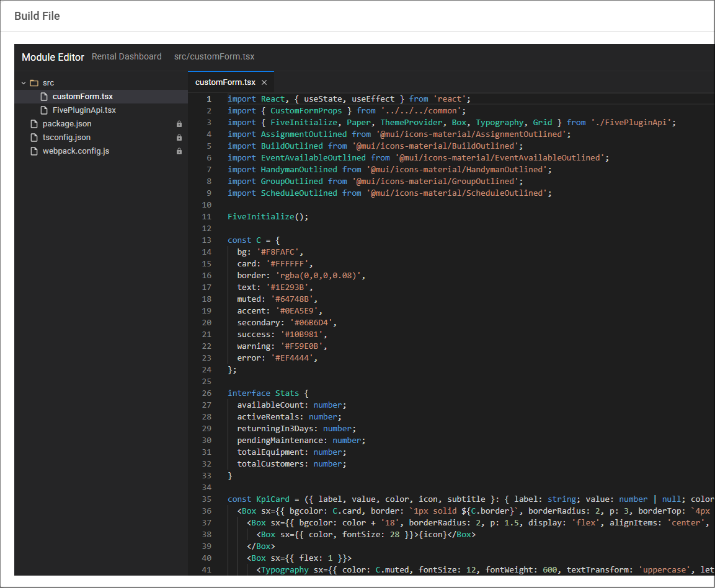Click the lock icon beside tsconfig.json

pos(179,138)
